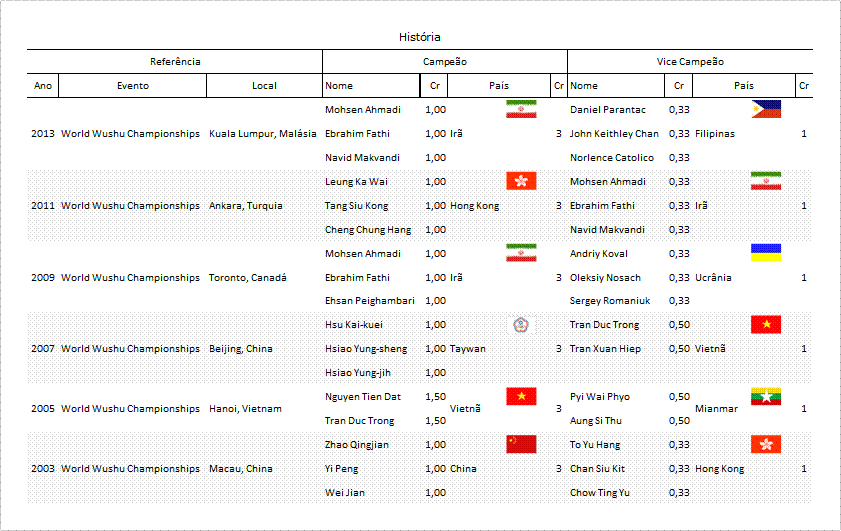Select the Vice Campeão header cell
Image resolution: width=841 pixels, height=531 pixels.
point(690,62)
